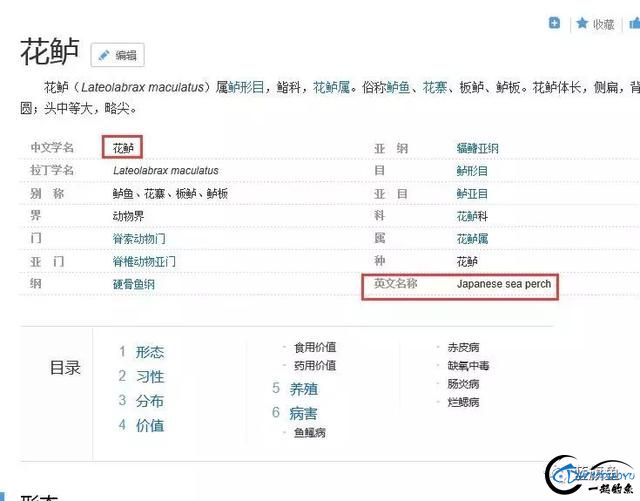Go to 烂鳃病 subsection in contents

[463, 402]
